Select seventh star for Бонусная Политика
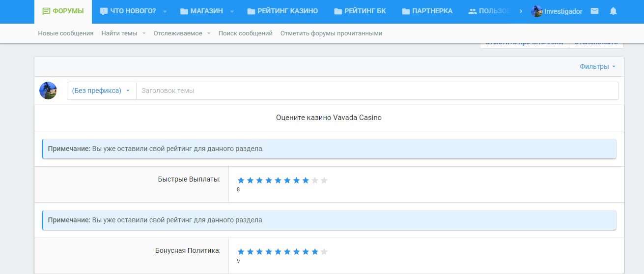The height and width of the screenshot is (274, 644). [x=296, y=252]
